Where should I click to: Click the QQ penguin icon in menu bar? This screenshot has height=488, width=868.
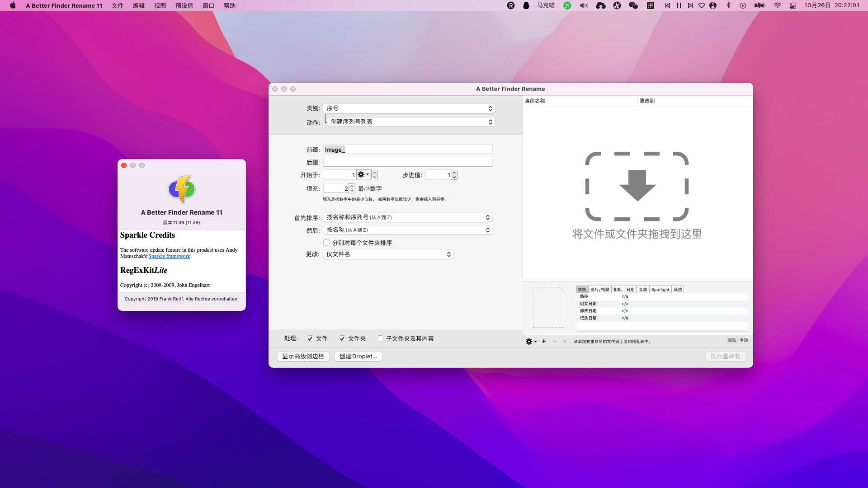point(526,5)
